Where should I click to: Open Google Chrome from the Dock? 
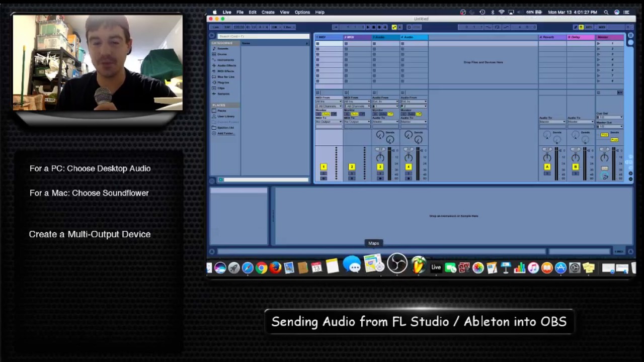261,268
